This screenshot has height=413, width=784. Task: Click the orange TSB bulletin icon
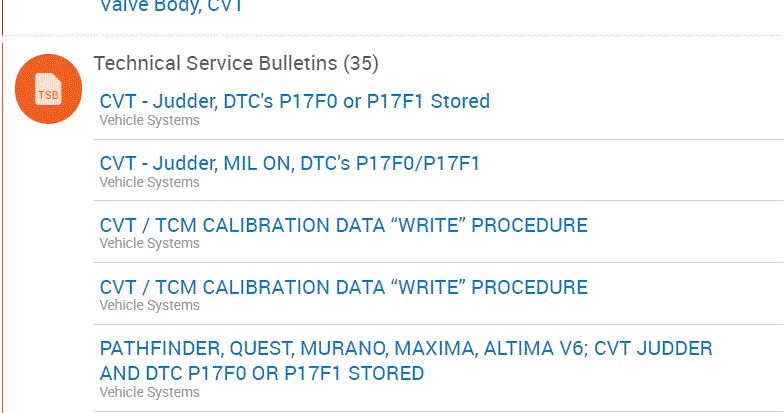tap(48, 88)
